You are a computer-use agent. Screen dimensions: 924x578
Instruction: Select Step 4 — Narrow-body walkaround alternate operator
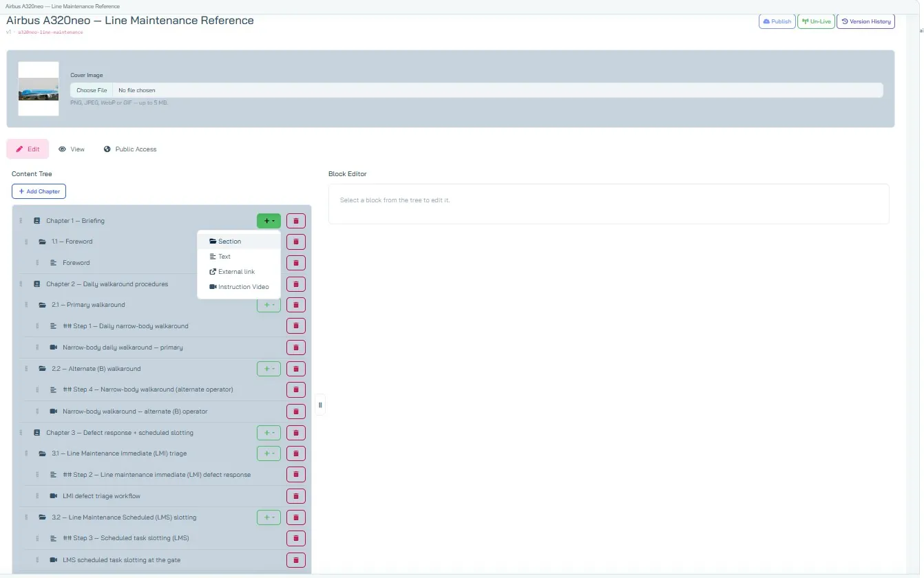point(148,389)
